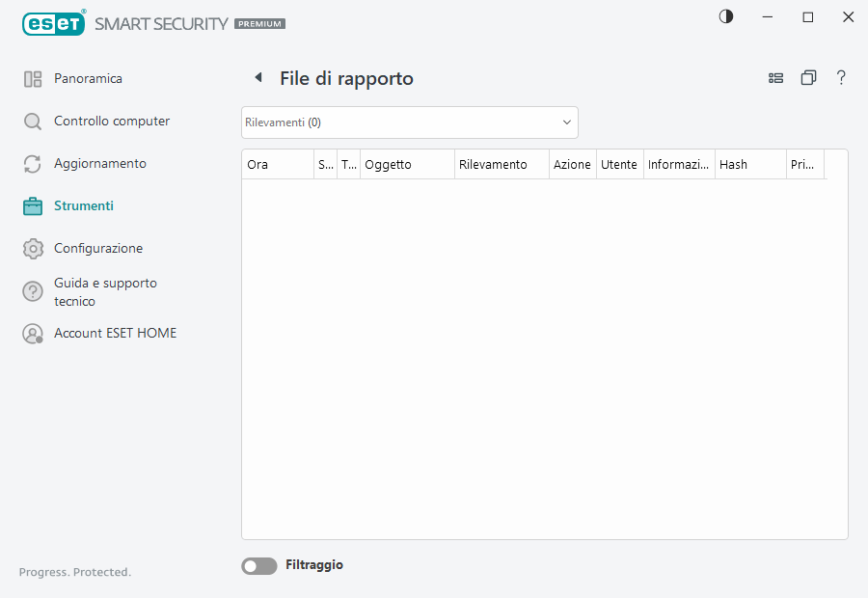
Task: Sort by the Rilevamento column header
Action: tap(502, 165)
